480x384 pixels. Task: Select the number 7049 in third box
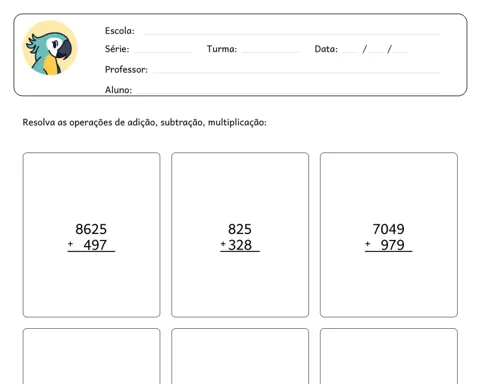(x=388, y=229)
